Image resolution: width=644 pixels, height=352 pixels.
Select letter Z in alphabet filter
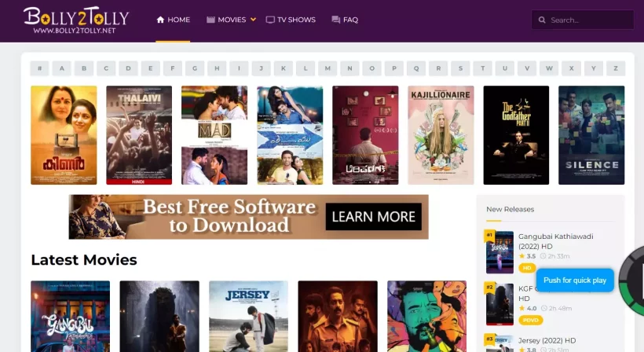[616, 68]
